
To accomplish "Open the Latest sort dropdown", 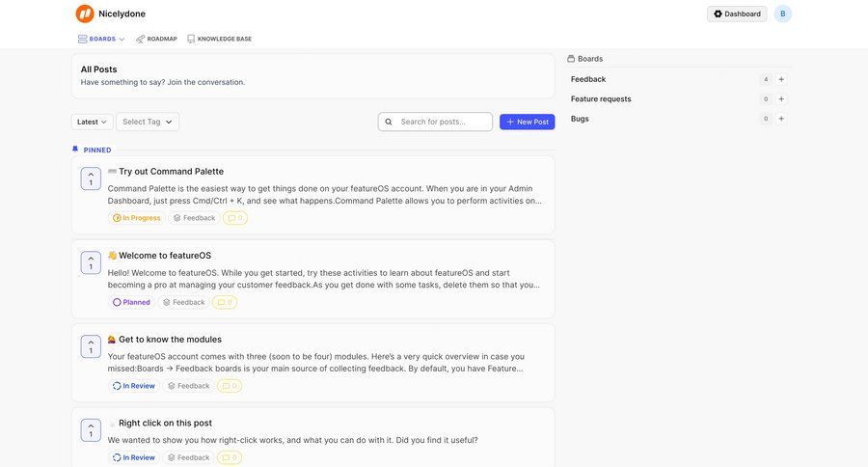I will [92, 122].
